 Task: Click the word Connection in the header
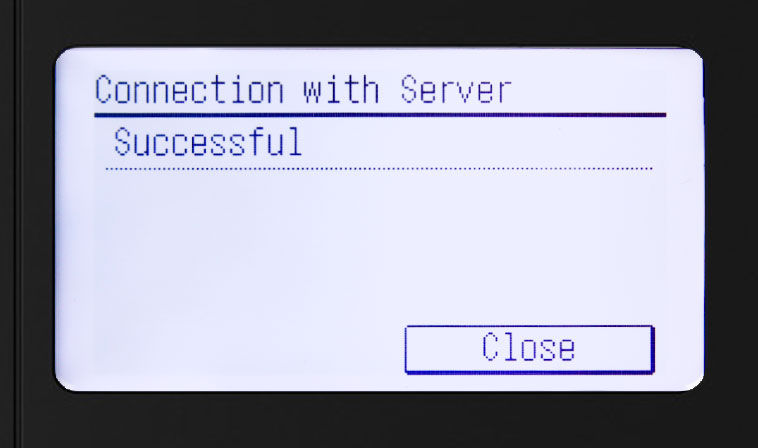click(189, 89)
